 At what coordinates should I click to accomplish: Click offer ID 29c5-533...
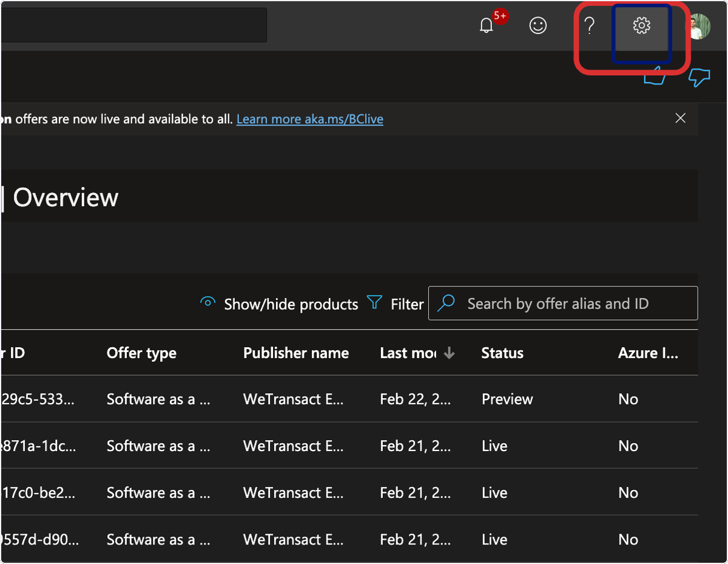pos(38,399)
